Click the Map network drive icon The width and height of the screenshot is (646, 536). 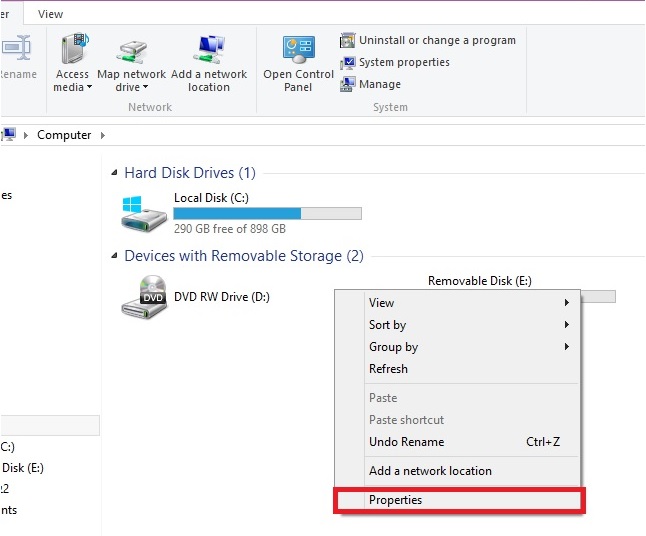tap(132, 50)
